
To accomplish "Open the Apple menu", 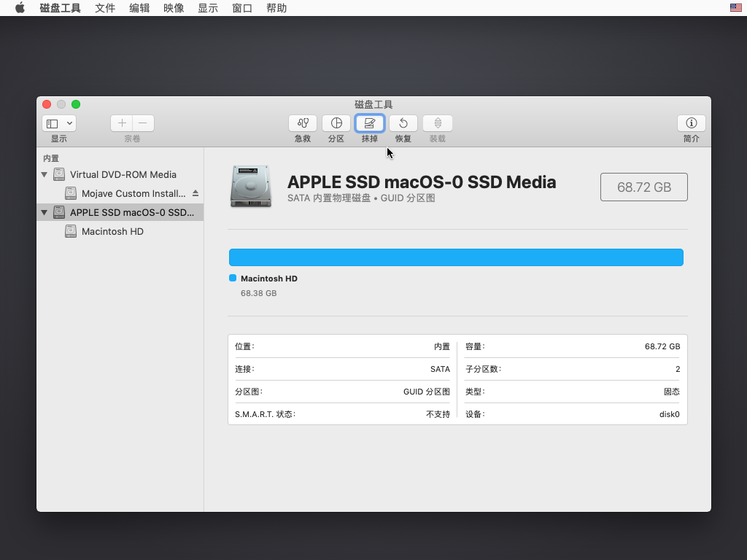I will pyautogui.click(x=20, y=8).
